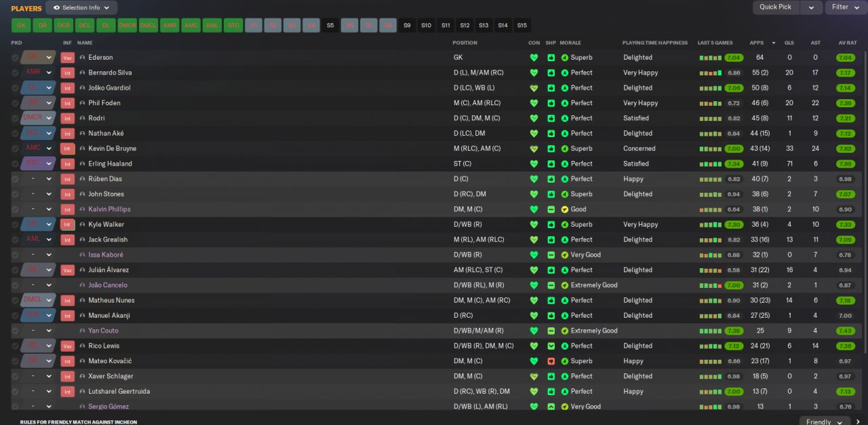This screenshot has width=868, height=425.
Task: Click Yan Couto's last 5 games bars
Action: [711, 331]
